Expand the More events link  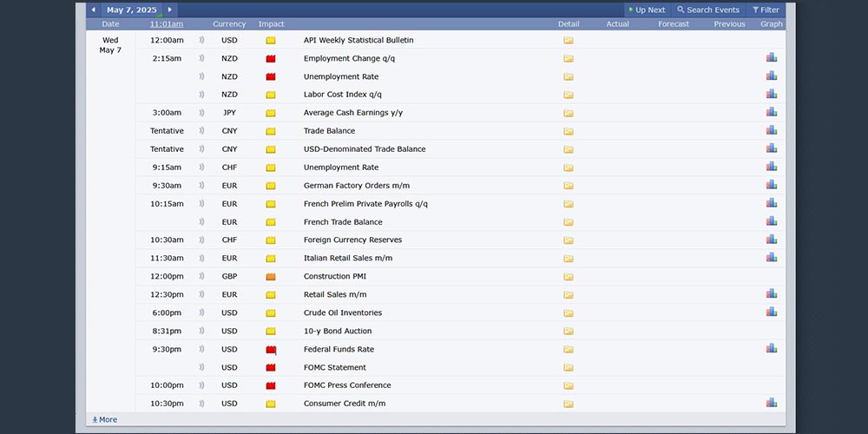coord(104,419)
